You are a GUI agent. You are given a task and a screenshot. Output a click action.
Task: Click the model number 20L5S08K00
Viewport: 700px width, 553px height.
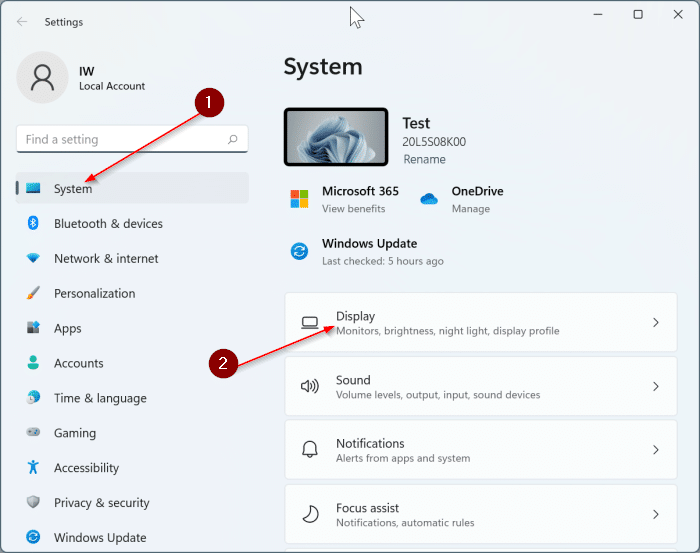434,142
